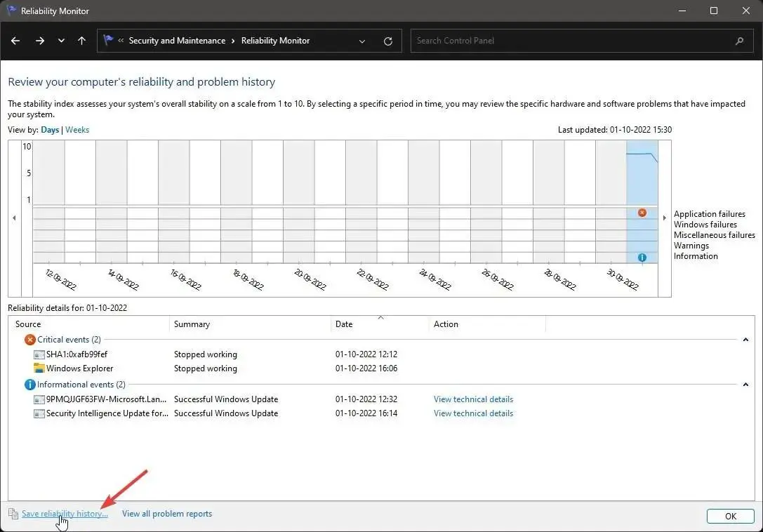View technical details for 16:14 update
Screen dimensions: 763x532
(474, 413)
